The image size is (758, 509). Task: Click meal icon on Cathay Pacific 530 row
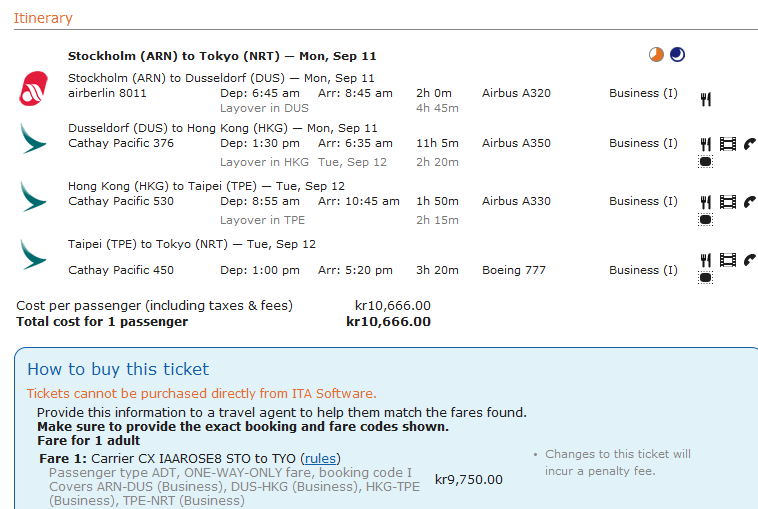click(x=706, y=202)
